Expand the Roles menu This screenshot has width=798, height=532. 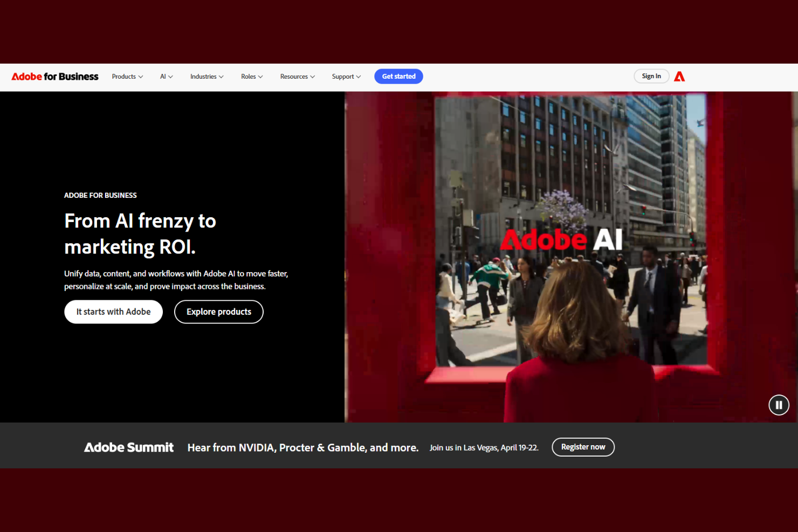[252, 77]
